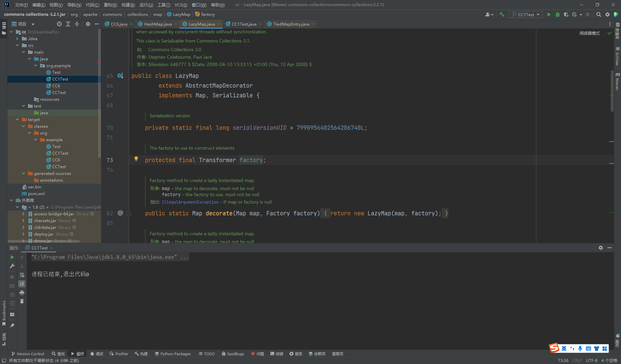
Task: Expand the .idea folder
Action: point(18,39)
